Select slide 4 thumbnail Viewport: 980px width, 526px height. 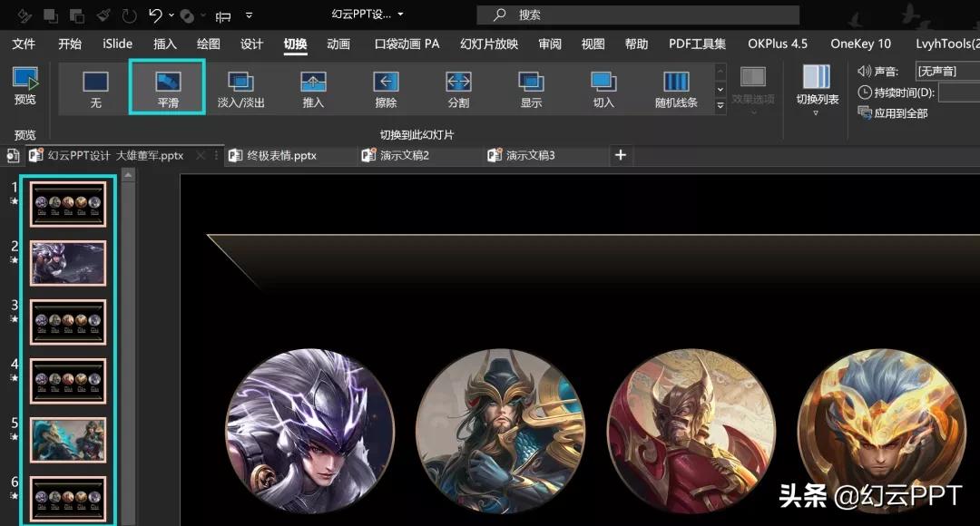[68, 381]
